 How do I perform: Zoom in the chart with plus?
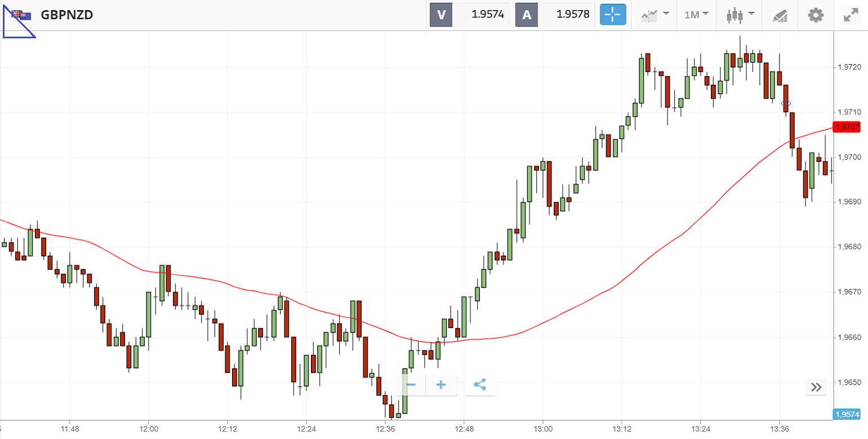441,385
